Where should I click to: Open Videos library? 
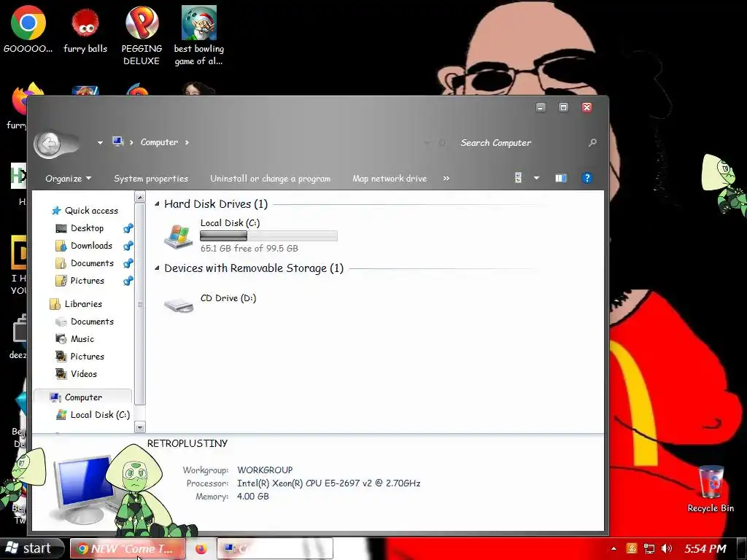click(x=84, y=374)
